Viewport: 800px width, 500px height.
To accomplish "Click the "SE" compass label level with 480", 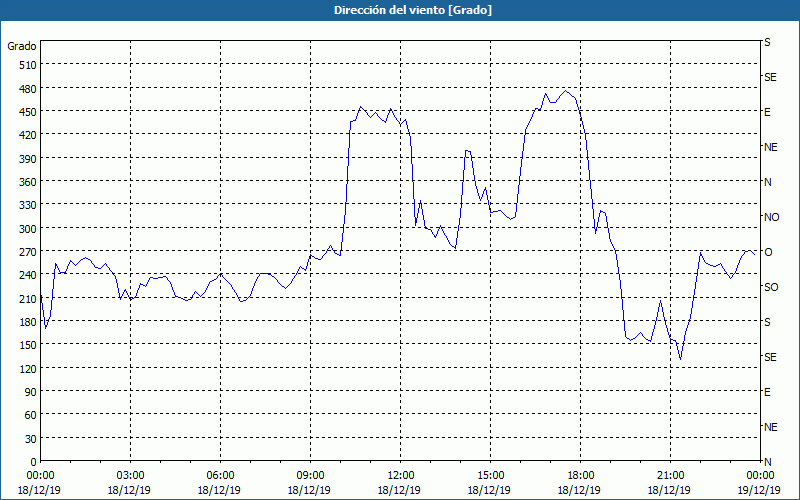I will click(770, 77).
